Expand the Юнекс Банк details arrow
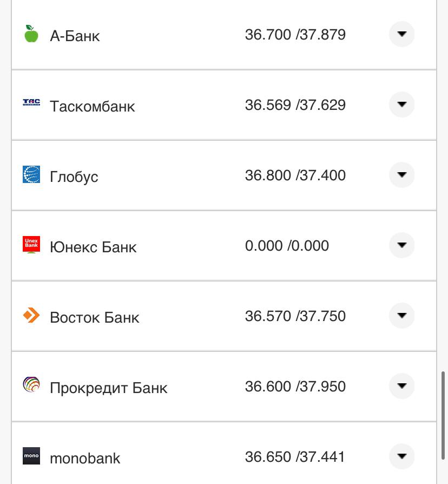The width and height of the screenshot is (448, 484). [401, 245]
